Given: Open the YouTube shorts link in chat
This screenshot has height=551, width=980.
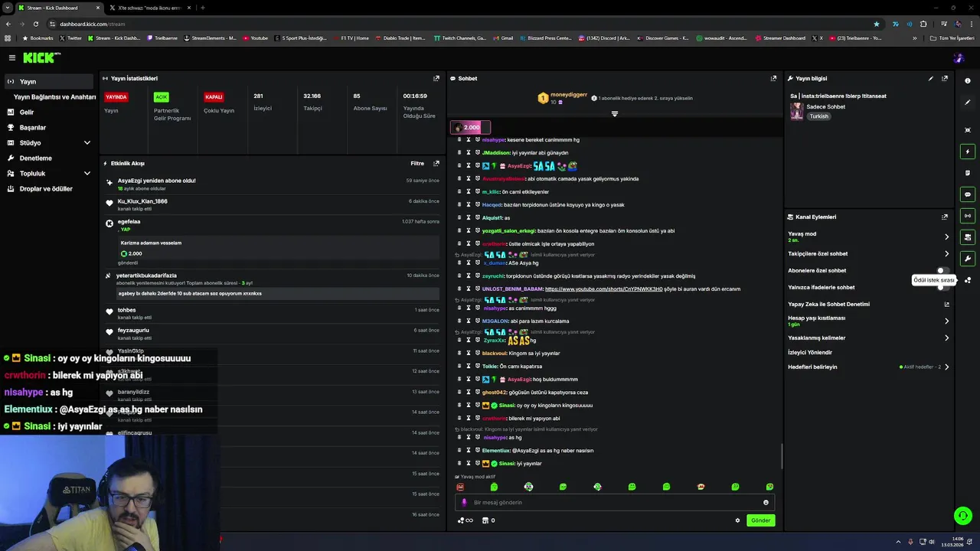Looking at the screenshot, I should pyautogui.click(x=604, y=289).
